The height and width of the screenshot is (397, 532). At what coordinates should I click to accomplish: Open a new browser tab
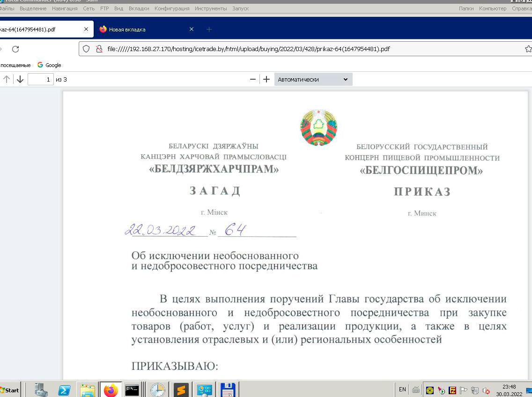coord(209,29)
